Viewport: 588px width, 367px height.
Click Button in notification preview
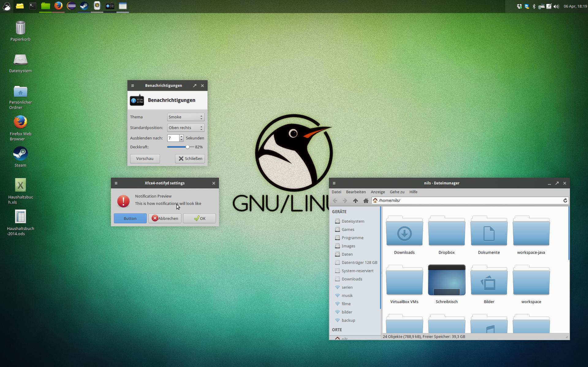pos(130,218)
